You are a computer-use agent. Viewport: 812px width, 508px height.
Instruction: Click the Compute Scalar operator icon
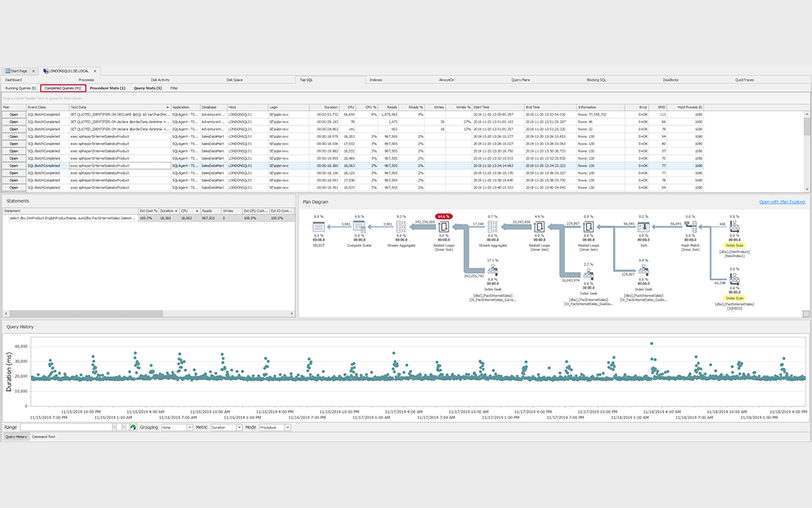click(x=359, y=226)
